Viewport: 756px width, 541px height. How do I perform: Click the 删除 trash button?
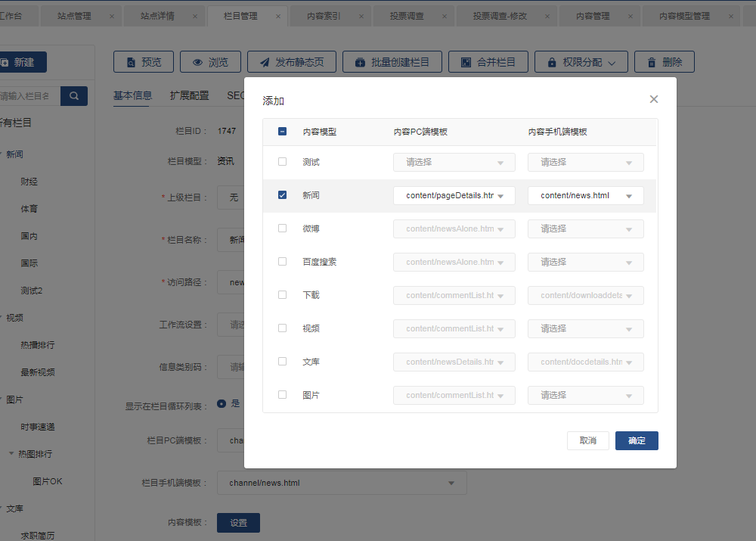[664, 62]
